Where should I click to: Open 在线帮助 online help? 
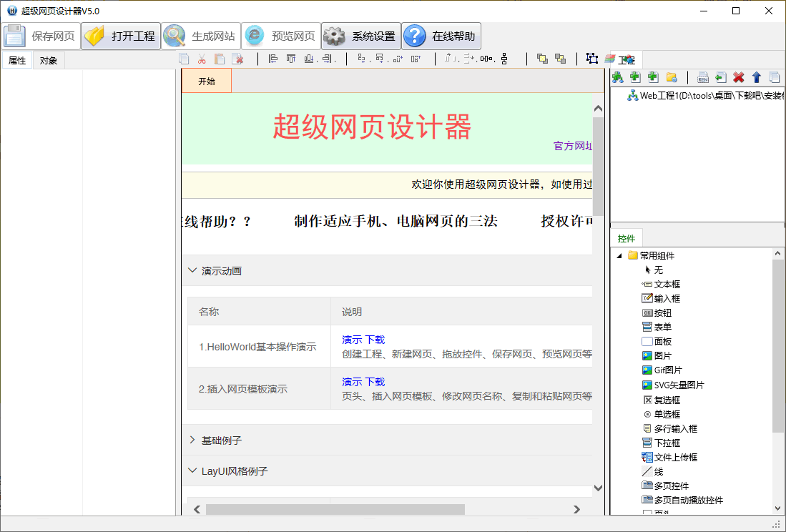click(x=441, y=36)
